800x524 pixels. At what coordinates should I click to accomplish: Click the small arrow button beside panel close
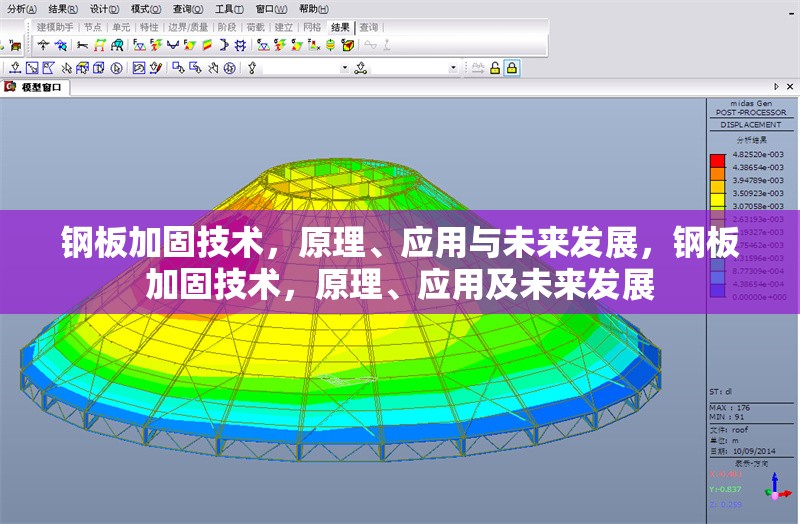[x=777, y=88]
